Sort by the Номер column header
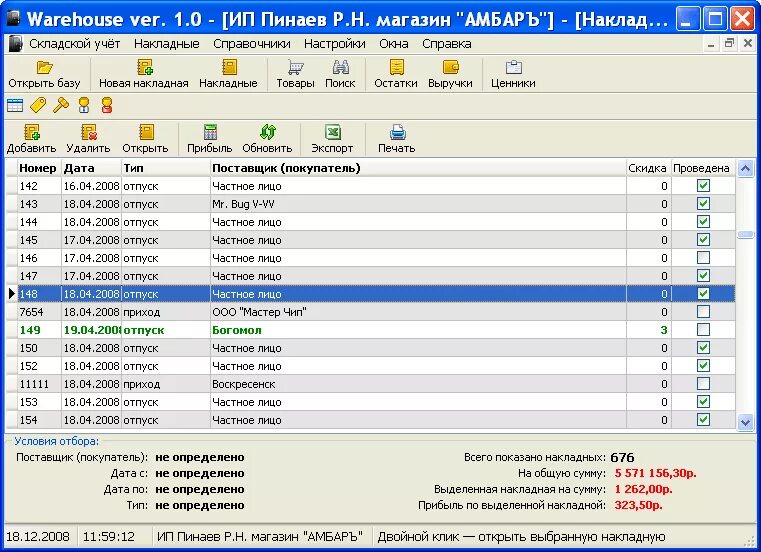Image resolution: width=761 pixels, height=552 pixels. (x=39, y=168)
